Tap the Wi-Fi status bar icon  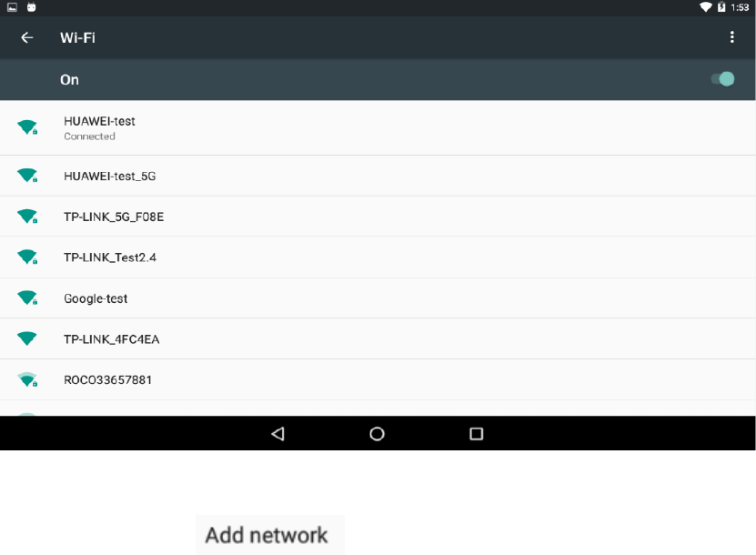click(705, 7)
